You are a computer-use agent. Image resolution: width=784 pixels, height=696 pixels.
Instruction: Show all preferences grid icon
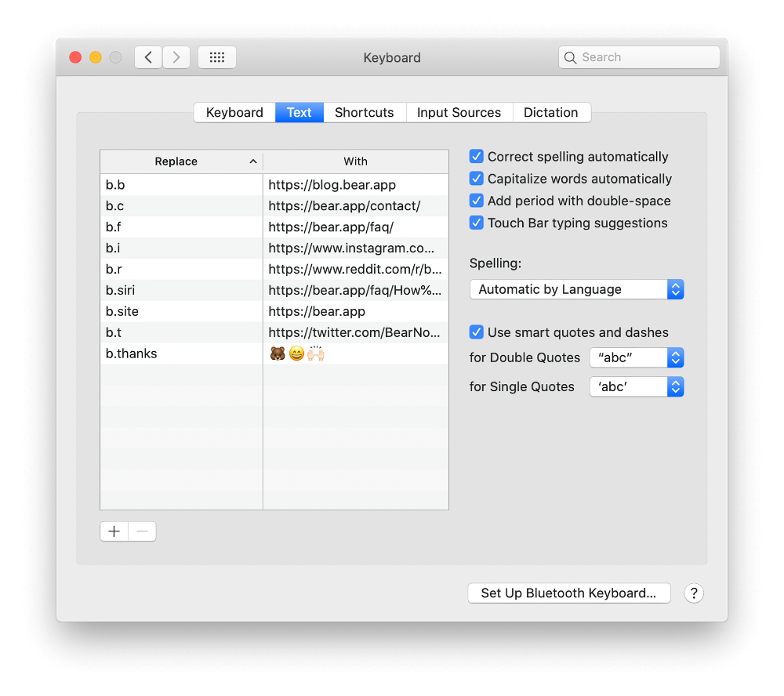[x=217, y=57]
